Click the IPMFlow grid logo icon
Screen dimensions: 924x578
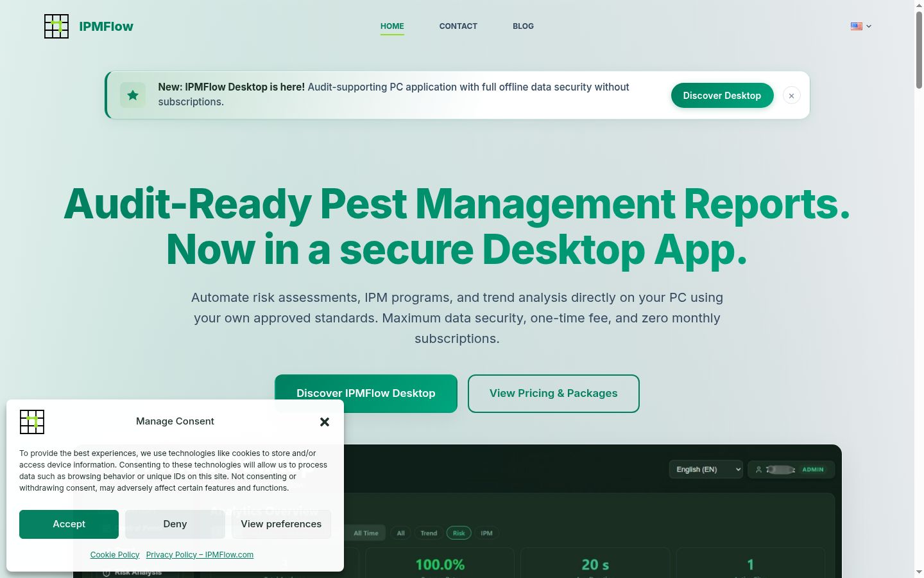pos(56,26)
